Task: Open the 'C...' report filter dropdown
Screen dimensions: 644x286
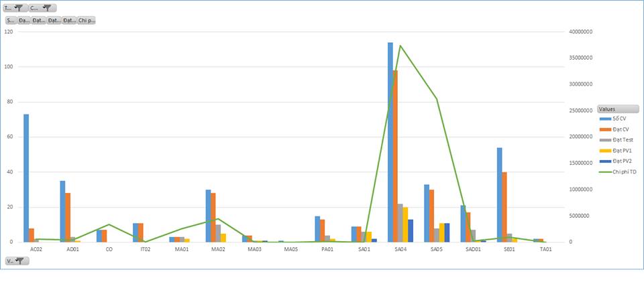Action: click(42, 8)
